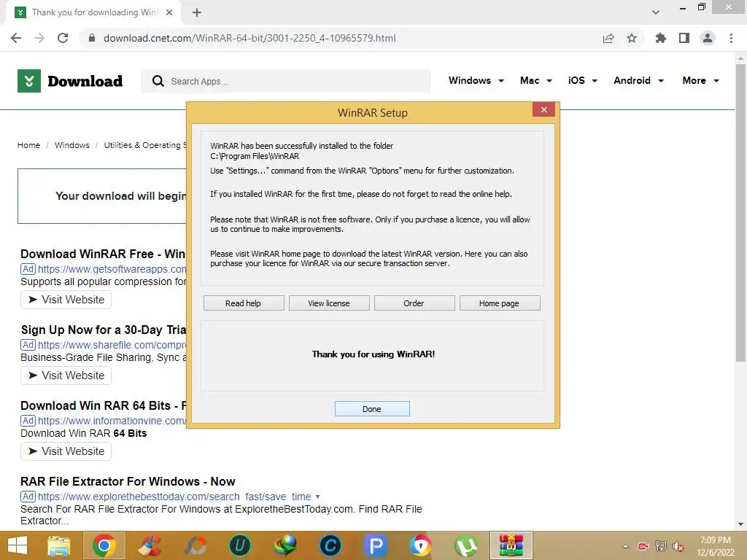Open Windows Start button

tap(18, 545)
